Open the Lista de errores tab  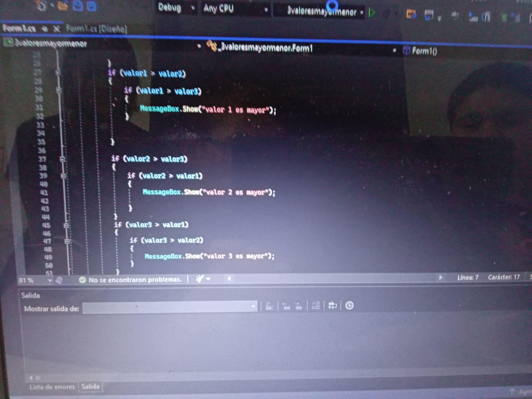(52, 387)
